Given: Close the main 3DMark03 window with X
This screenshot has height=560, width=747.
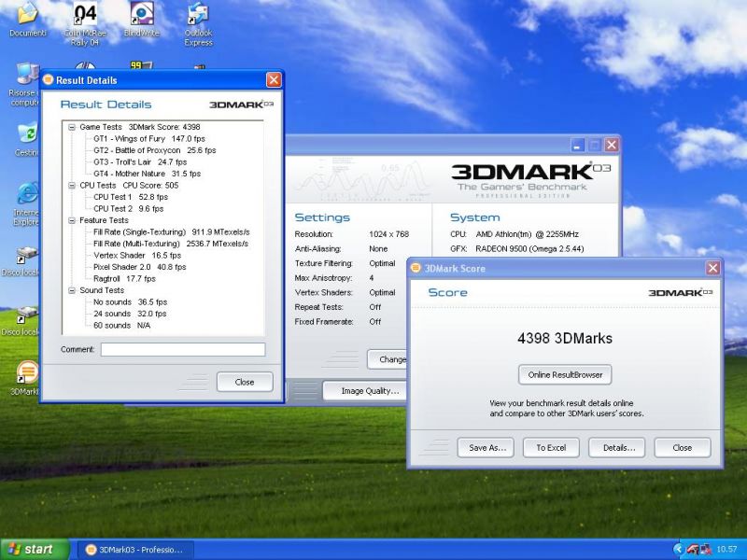Looking at the screenshot, I should 612,145.
